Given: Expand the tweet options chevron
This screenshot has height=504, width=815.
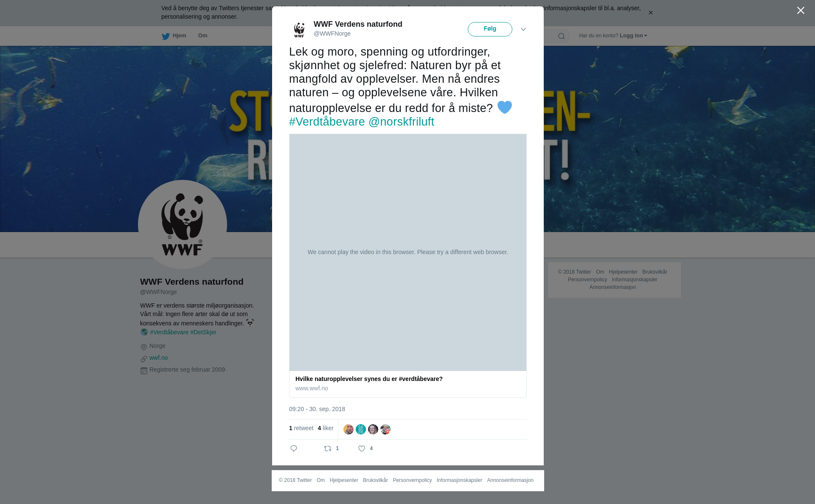Looking at the screenshot, I should pyautogui.click(x=523, y=29).
